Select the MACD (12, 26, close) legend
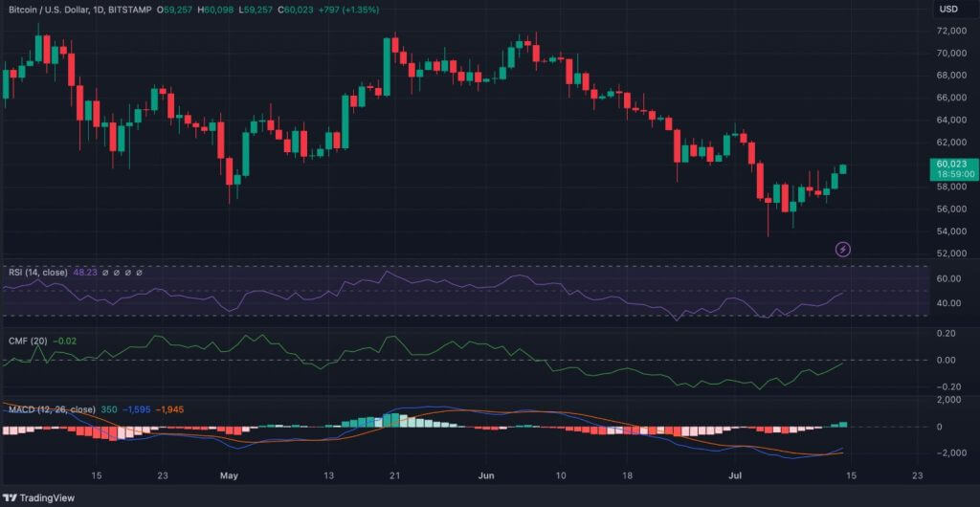This screenshot has width=980, height=507. [x=52, y=409]
